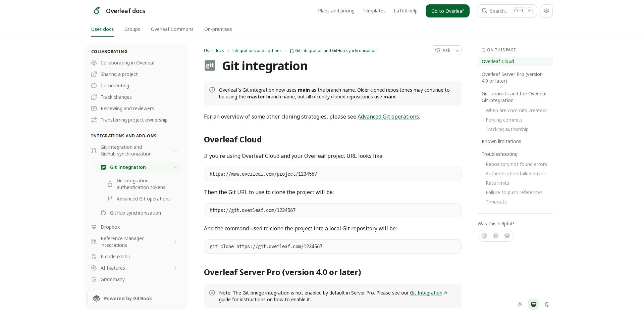The height and width of the screenshot is (315, 644).
Task: Click Go to Overleaf button
Action: (x=447, y=11)
